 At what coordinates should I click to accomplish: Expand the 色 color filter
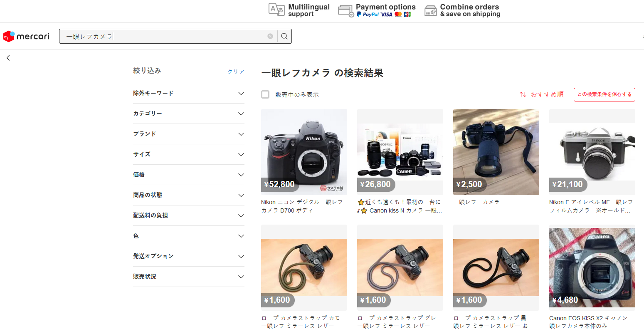pos(188,236)
